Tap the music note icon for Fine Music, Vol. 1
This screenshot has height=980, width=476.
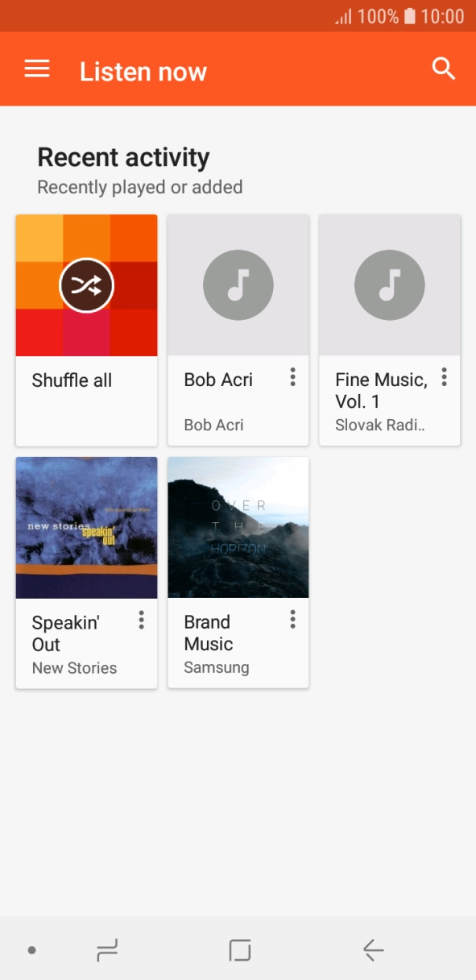tap(390, 285)
